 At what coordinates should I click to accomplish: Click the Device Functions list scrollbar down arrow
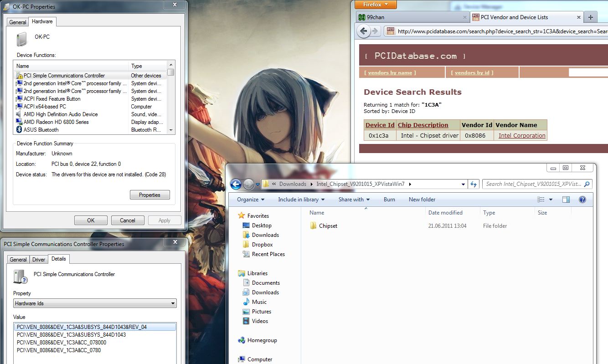pyautogui.click(x=171, y=130)
